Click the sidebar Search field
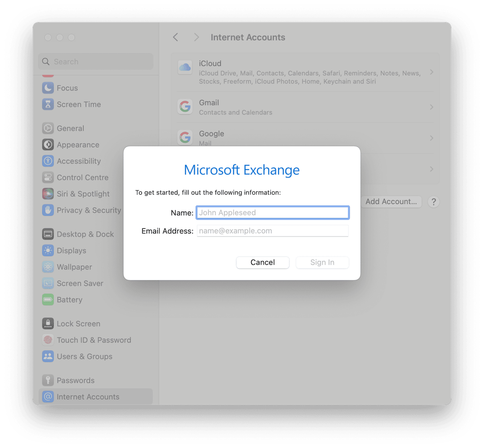The width and height of the screenshot is (484, 448). click(x=96, y=62)
